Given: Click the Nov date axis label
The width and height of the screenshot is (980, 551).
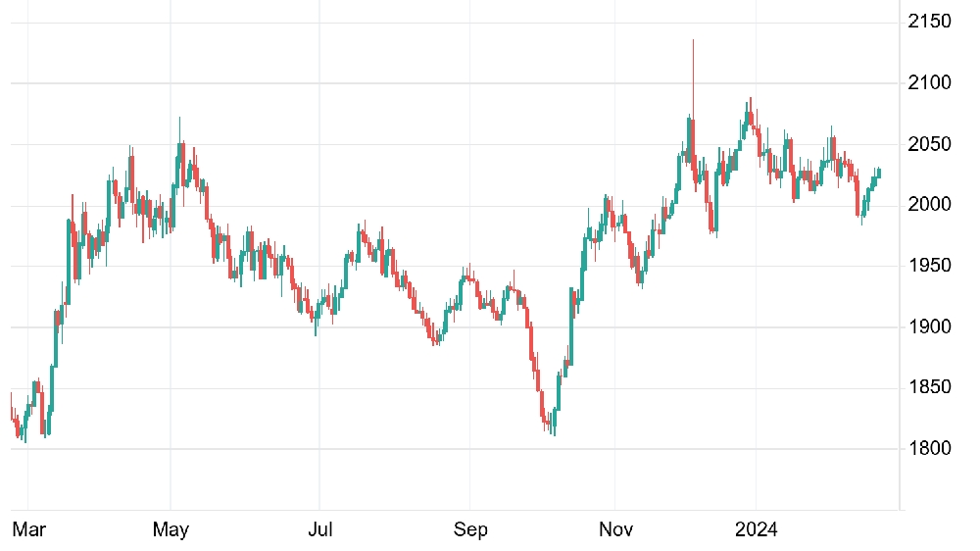Looking at the screenshot, I should tap(615, 529).
